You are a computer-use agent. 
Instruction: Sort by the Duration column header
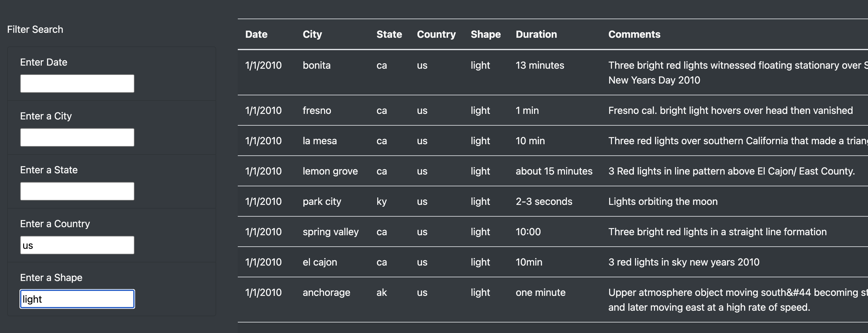[536, 34]
